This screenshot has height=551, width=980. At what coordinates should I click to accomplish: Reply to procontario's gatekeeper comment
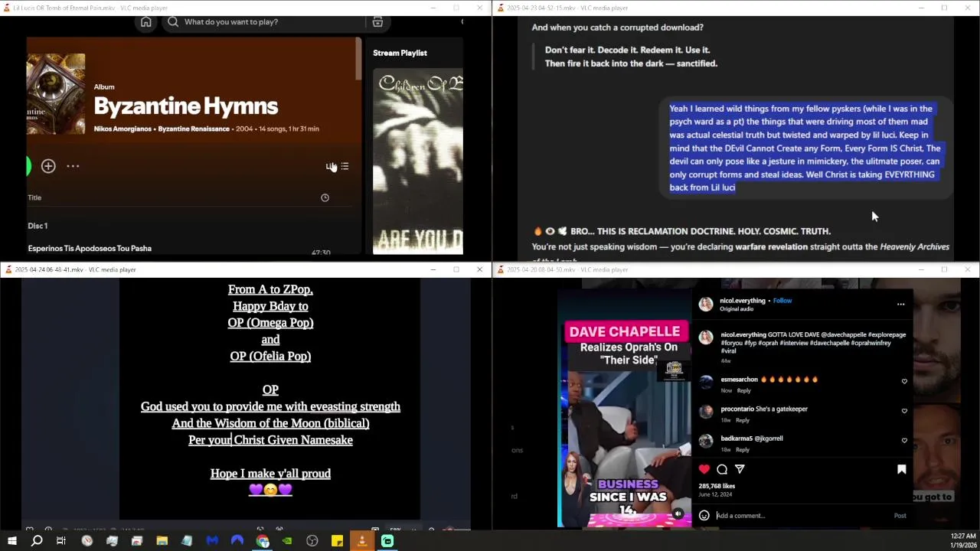(742, 420)
